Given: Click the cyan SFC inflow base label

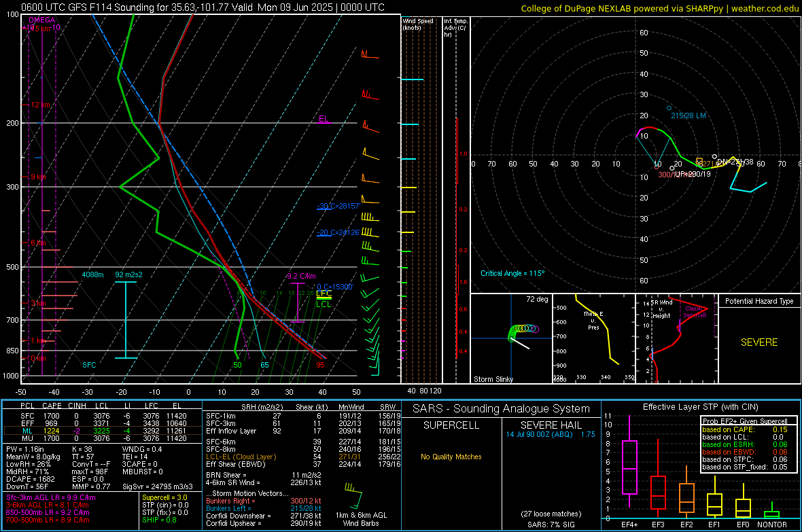Looking at the screenshot, I should (89, 365).
